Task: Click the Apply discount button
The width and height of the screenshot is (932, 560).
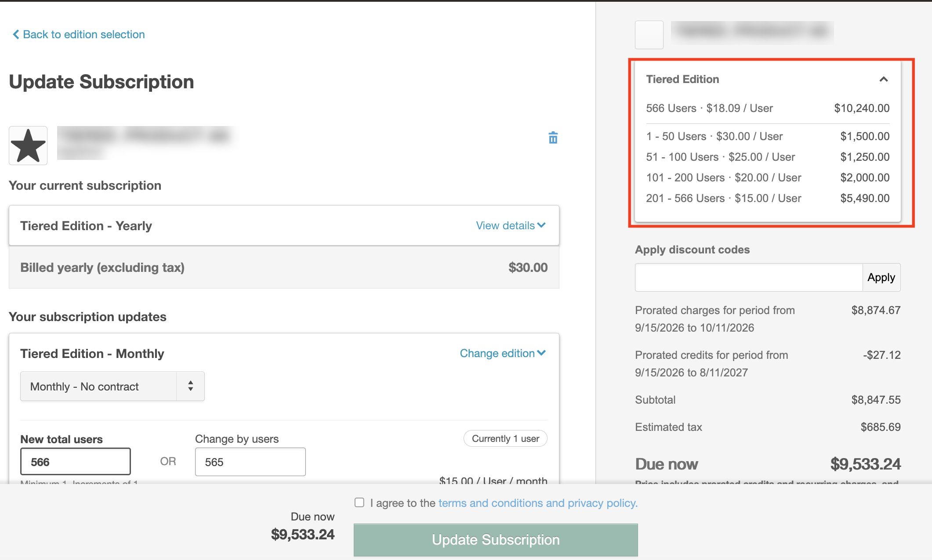Action: click(881, 277)
